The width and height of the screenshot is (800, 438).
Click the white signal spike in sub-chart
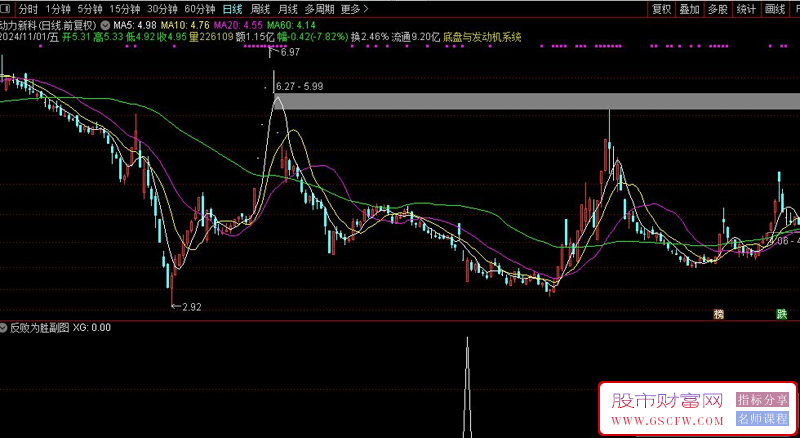coord(467,387)
